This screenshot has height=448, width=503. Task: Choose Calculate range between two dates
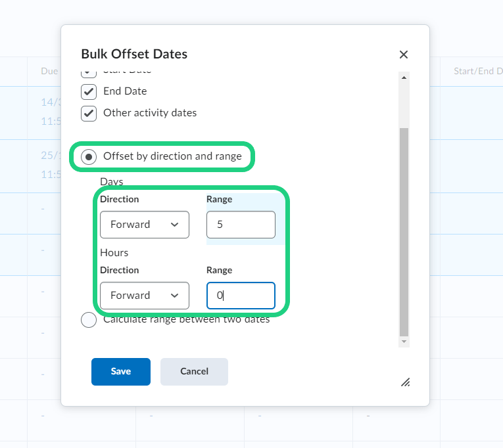coord(89,321)
